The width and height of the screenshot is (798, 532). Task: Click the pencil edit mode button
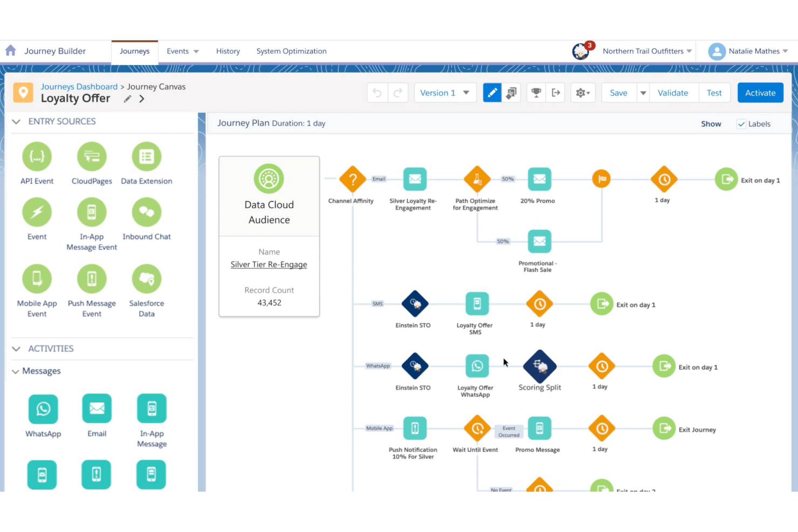click(492, 93)
